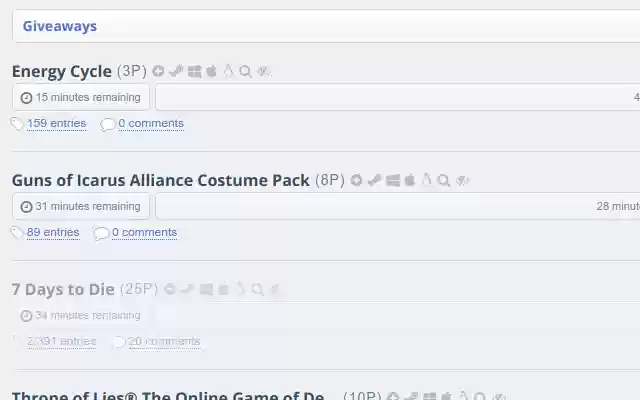
Task: Hide Guns of Icarus Alliance Costume Pack giveaway
Action: [462, 180]
